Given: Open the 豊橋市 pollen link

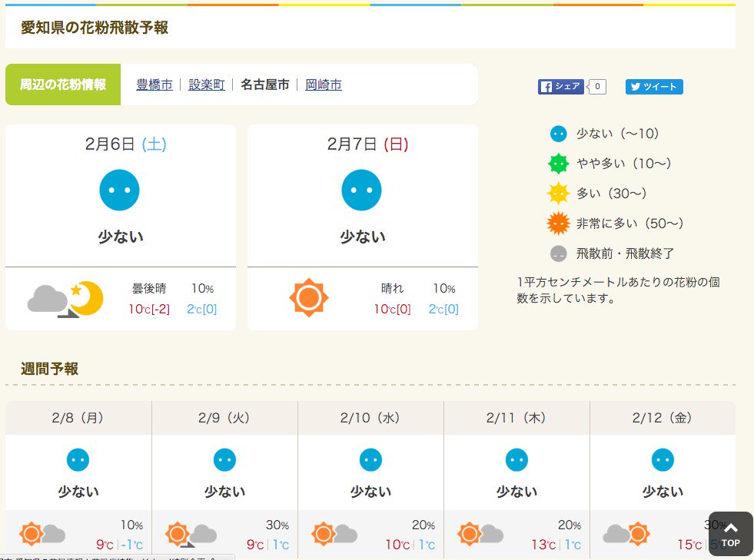Looking at the screenshot, I should (154, 84).
